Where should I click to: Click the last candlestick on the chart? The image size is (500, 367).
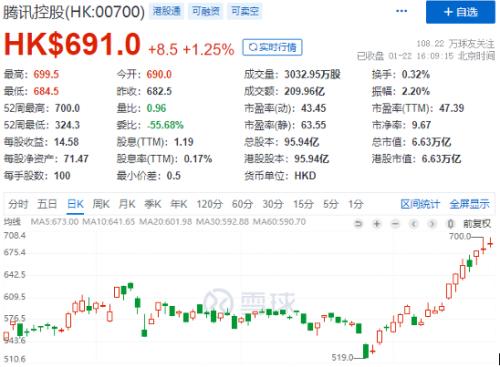click(490, 243)
